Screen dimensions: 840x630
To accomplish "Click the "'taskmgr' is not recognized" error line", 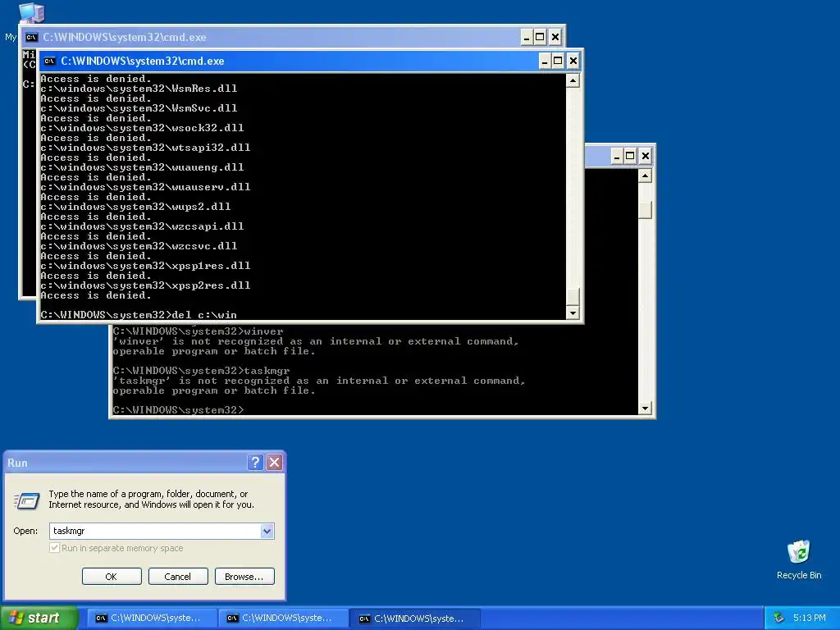I will click(319, 381).
